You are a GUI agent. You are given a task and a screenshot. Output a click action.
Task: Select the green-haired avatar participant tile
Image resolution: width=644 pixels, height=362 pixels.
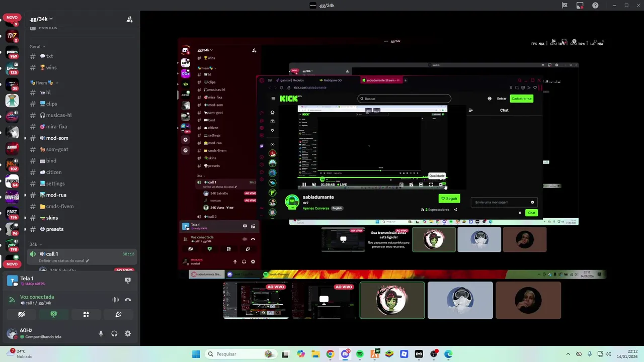pyautogui.click(x=392, y=300)
